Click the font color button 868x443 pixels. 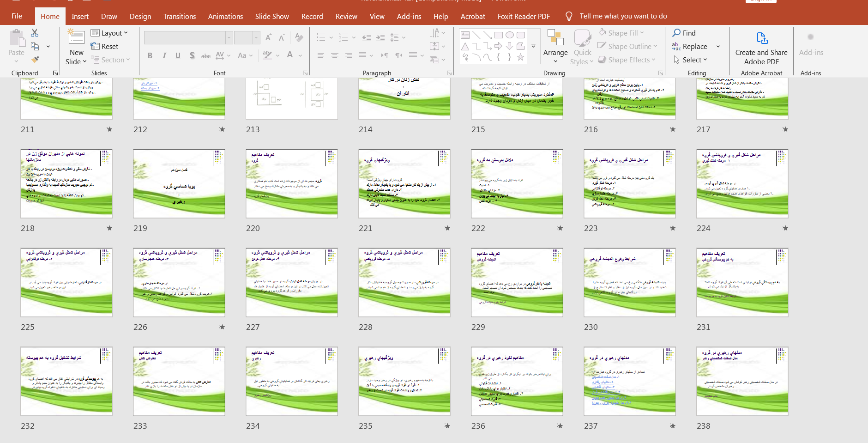click(x=290, y=55)
